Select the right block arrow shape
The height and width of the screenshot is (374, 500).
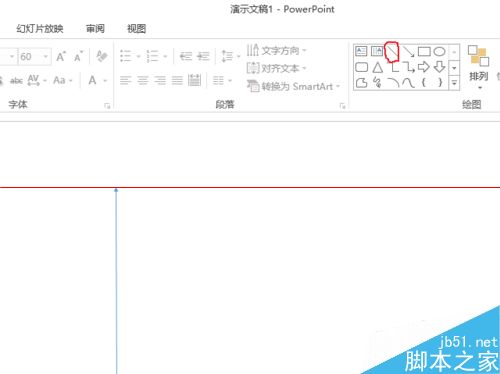pyautogui.click(x=424, y=67)
